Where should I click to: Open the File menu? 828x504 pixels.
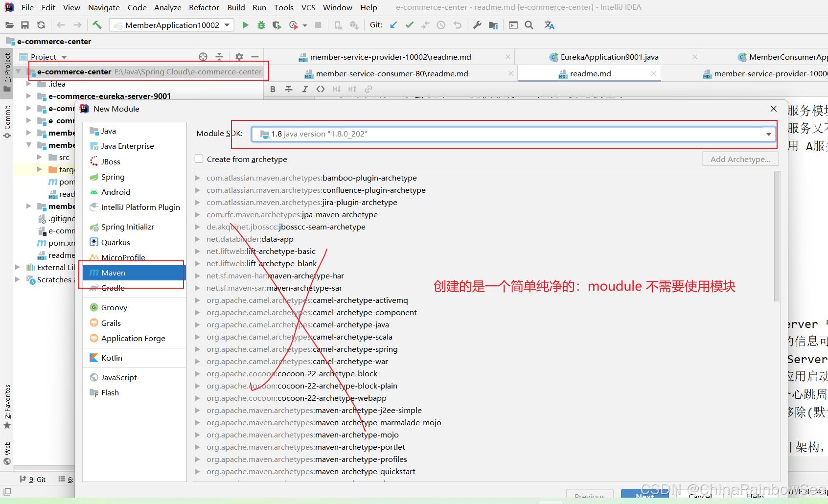coord(27,7)
